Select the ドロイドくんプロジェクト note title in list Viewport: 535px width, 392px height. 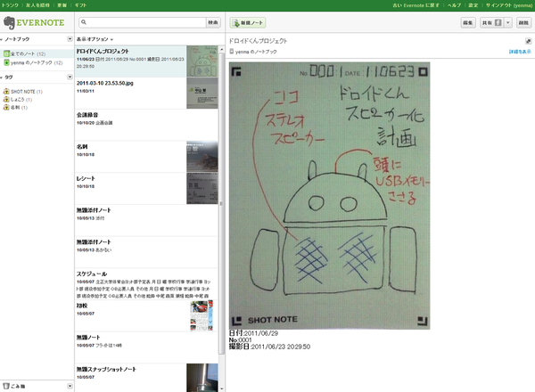pyautogui.click(x=103, y=51)
